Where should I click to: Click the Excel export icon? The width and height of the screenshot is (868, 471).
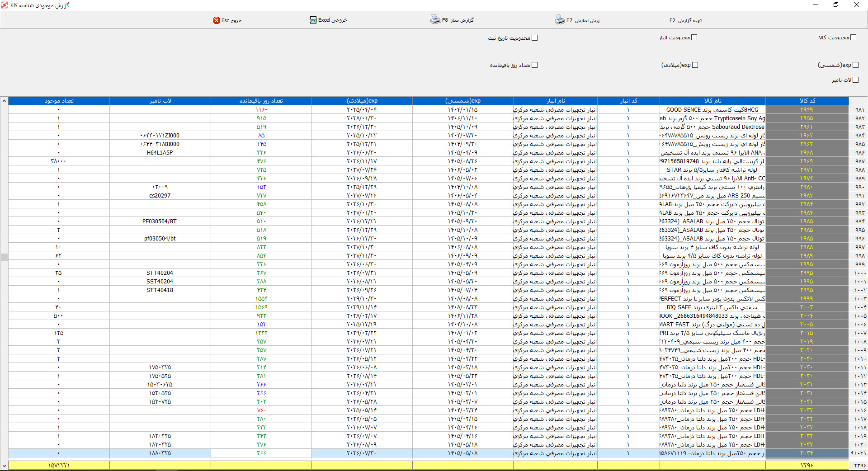313,20
